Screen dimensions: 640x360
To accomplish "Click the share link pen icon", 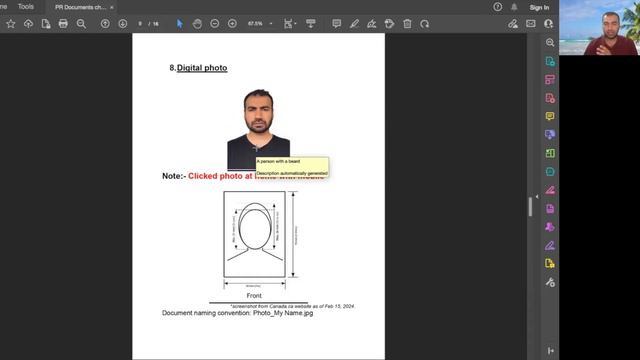I will point(513,24).
